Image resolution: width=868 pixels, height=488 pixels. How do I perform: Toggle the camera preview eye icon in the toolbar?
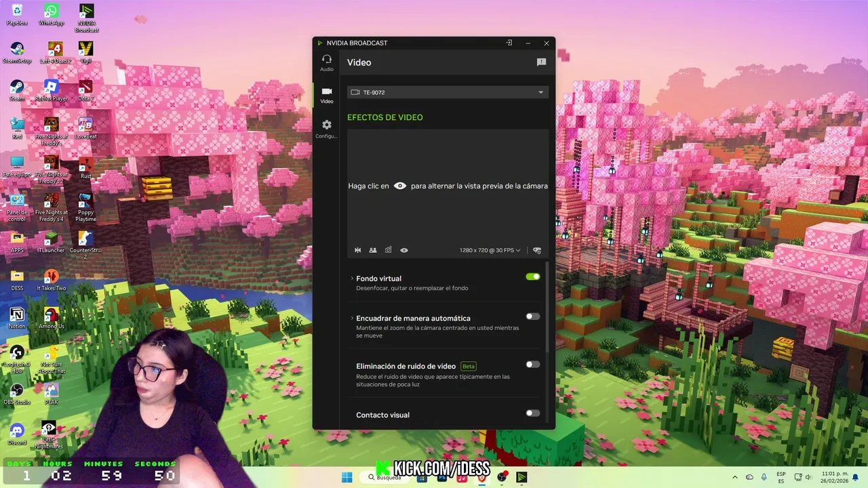pyautogui.click(x=404, y=250)
